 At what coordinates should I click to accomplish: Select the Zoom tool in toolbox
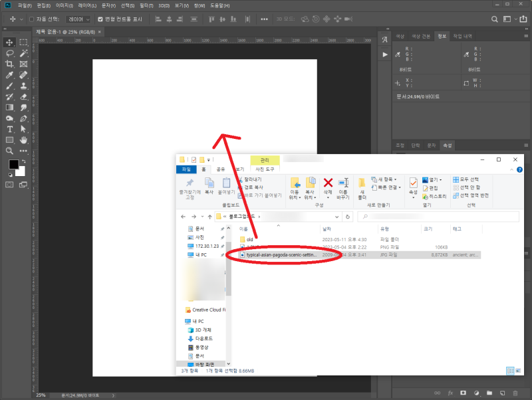click(9, 151)
